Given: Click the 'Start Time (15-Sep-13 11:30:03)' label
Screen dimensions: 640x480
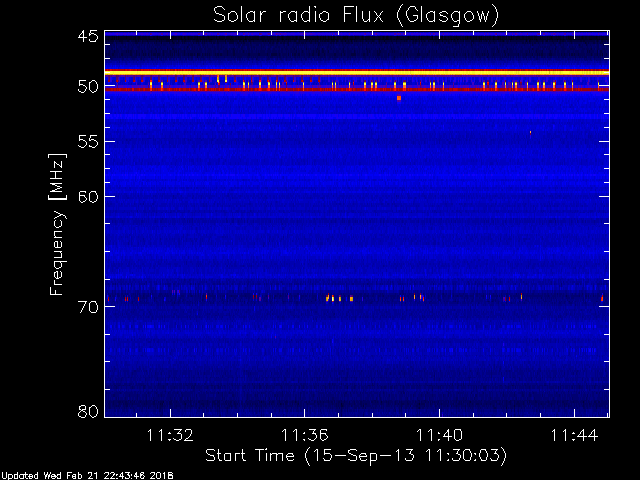Looking at the screenshot, I should [356, 456].
